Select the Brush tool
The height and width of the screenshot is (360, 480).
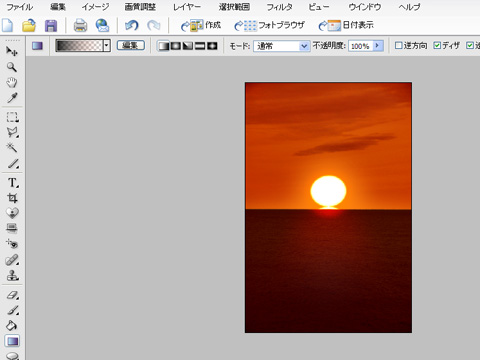pyautogui.click(x=12, y=310)
